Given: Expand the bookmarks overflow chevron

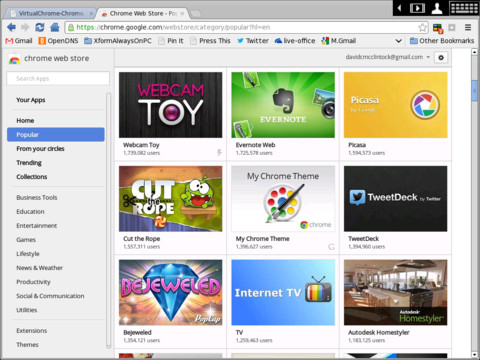Looking at the screenshot, I should coord(398,41).
